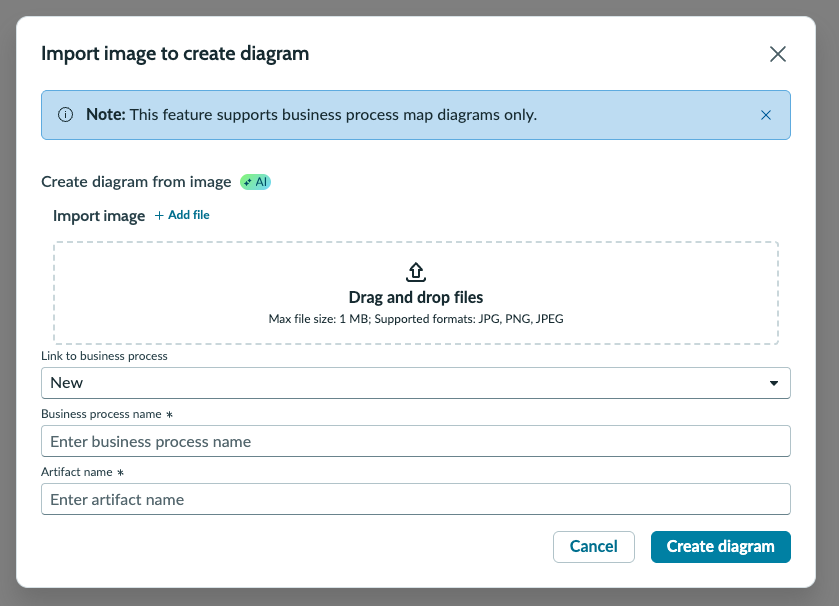Focus the Artifact name input field
The height and width of the screenshot is (606, 839).
coord(416,500)
